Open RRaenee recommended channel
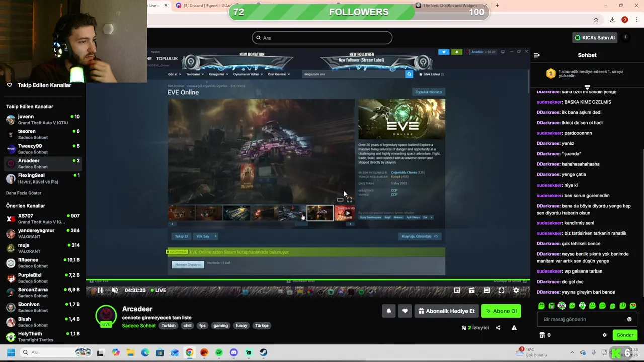Viewport: 644px width, 362px height. click(43, 263)
